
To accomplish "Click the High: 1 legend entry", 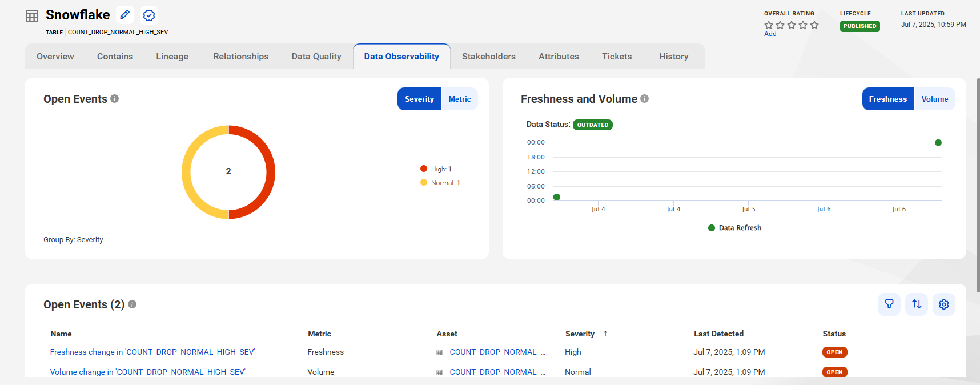I will 436,169.
